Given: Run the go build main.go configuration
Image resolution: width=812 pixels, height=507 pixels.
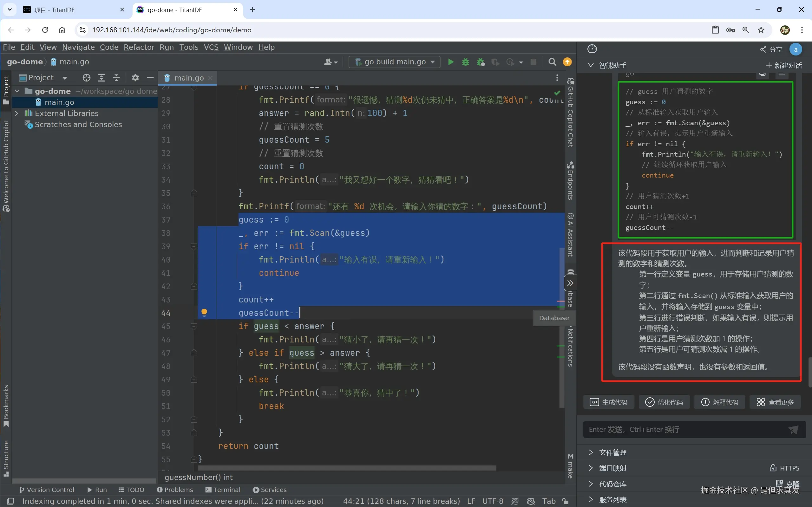Looking at the screenshot, I should (451, 62).
